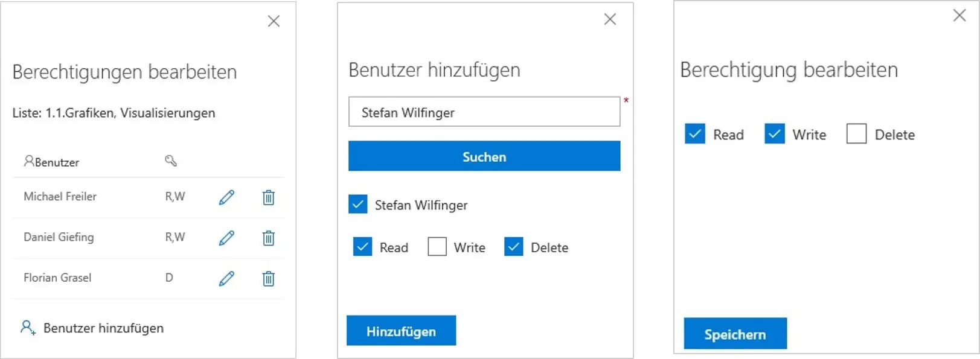
Task: Save changes with Speichern button
Action: [x=735, y=334]
